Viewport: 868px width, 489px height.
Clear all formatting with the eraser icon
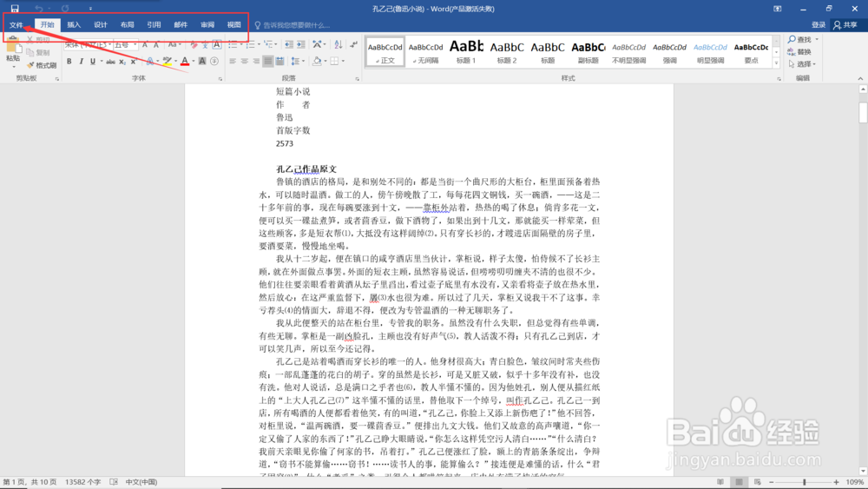click(194, 45)
